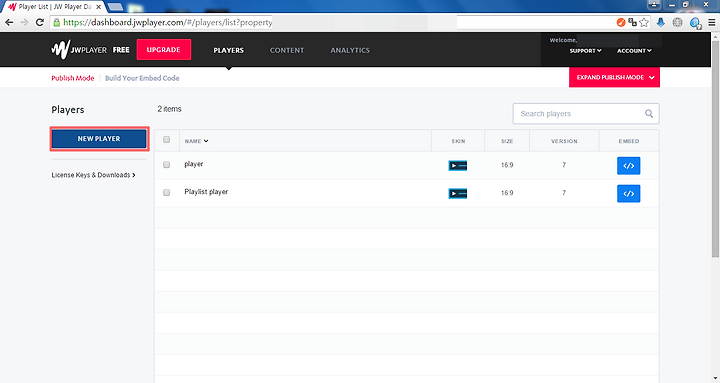Switch to the ANALYTICS tab

click(x=350, y=50)
